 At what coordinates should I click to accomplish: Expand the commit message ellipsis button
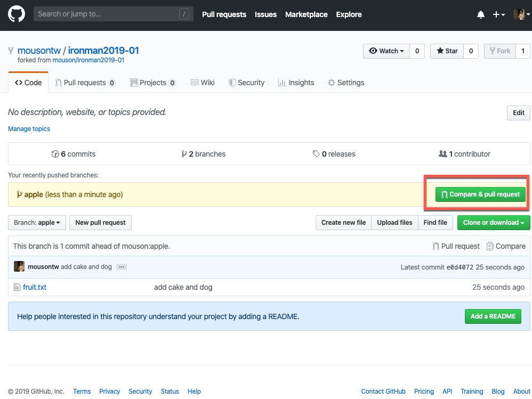coord(122,267)
